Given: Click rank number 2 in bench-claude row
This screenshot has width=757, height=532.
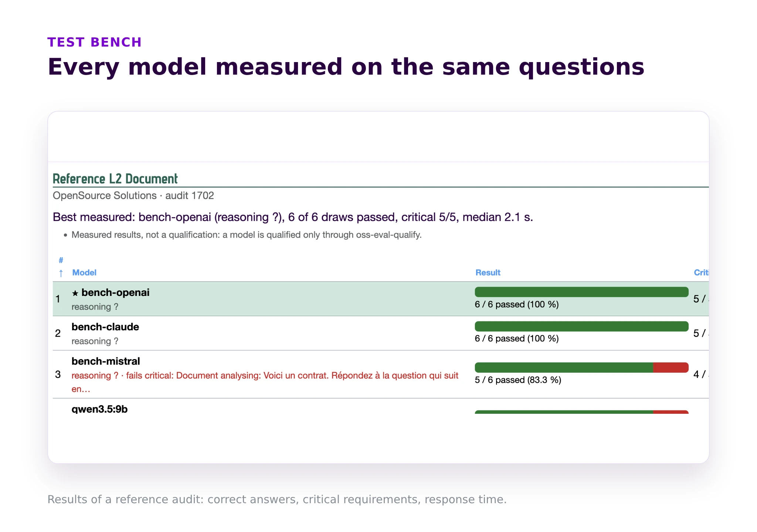Looking at the screenshot, I should point(58,333).
